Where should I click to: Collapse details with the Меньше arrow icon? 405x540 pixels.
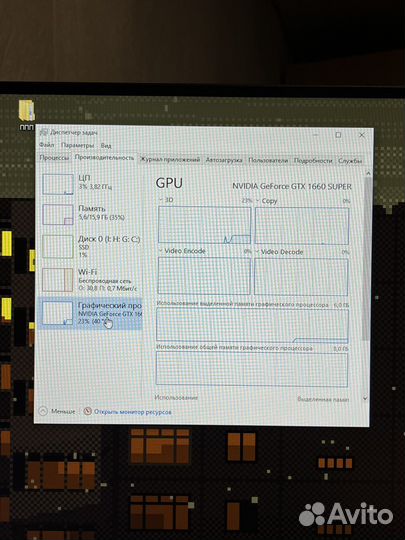pyautogui.click(x=43, y=411)
